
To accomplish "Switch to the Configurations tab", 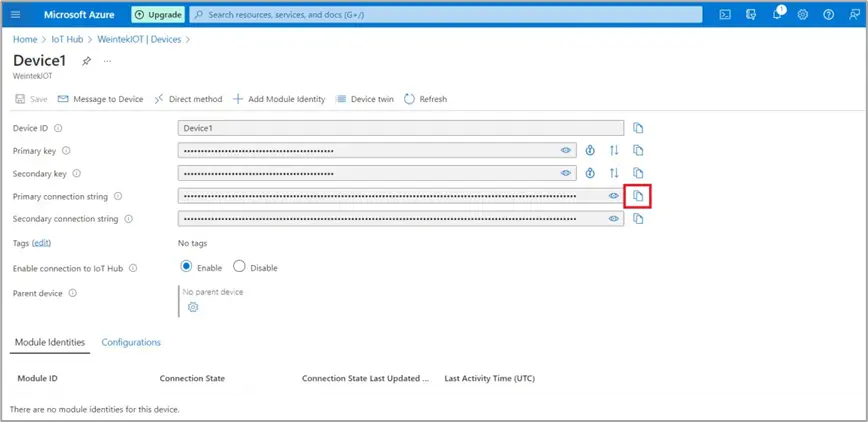I will pyautogui.click(x=131, y=342).
